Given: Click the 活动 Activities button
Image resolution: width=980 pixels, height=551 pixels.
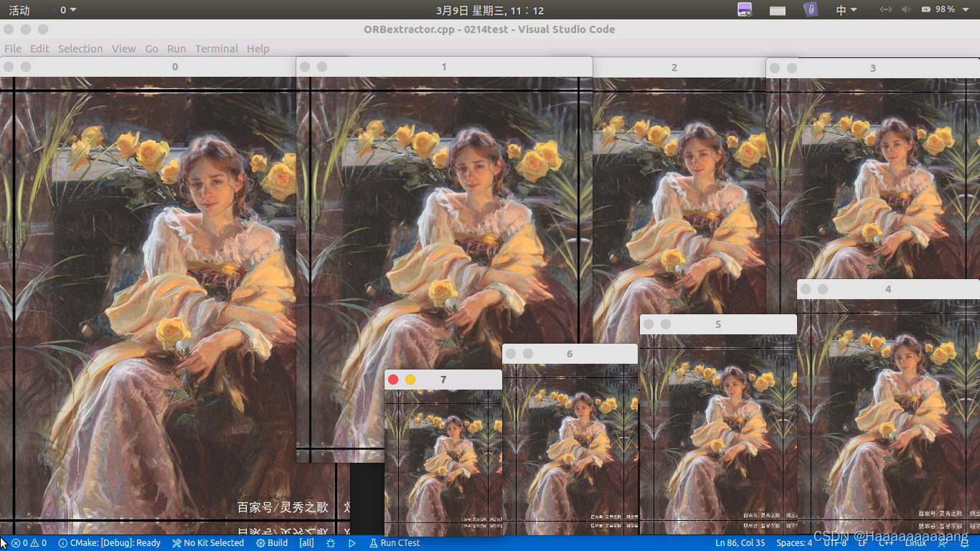Looking at the screenshot, I should (x=19, y=10).
